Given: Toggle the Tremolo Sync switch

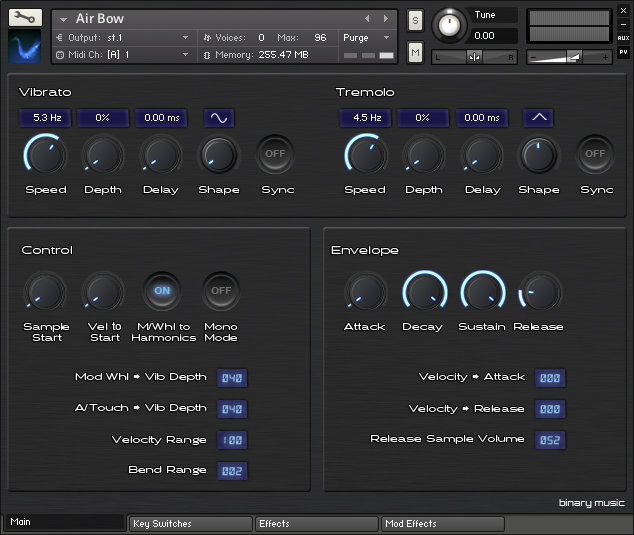Looking at the screenshot, I should (x=595, y=154).
